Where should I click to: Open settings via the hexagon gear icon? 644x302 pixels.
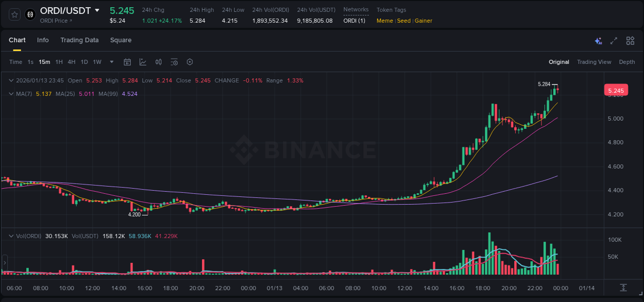[190, 61]
